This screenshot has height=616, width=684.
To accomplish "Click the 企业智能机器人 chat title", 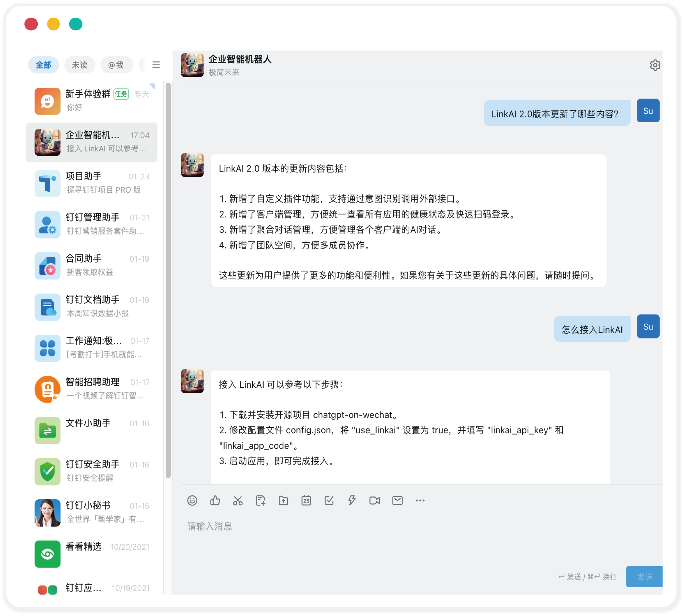I will (240, 59).
